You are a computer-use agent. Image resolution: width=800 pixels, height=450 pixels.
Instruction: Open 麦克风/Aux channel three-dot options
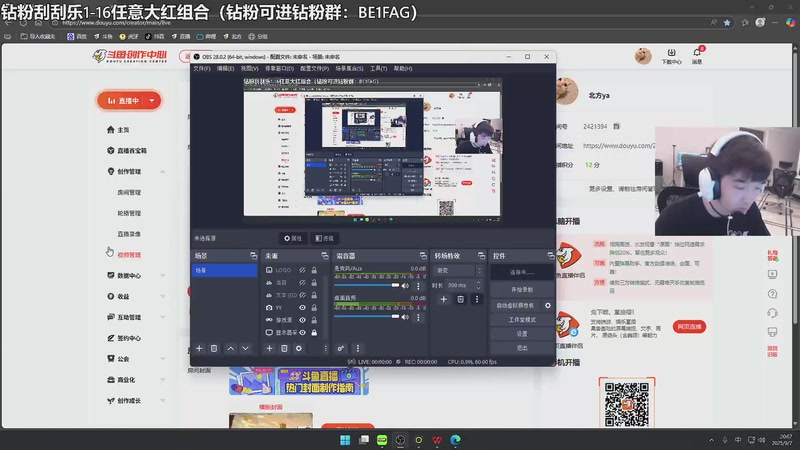click(418, 286)
